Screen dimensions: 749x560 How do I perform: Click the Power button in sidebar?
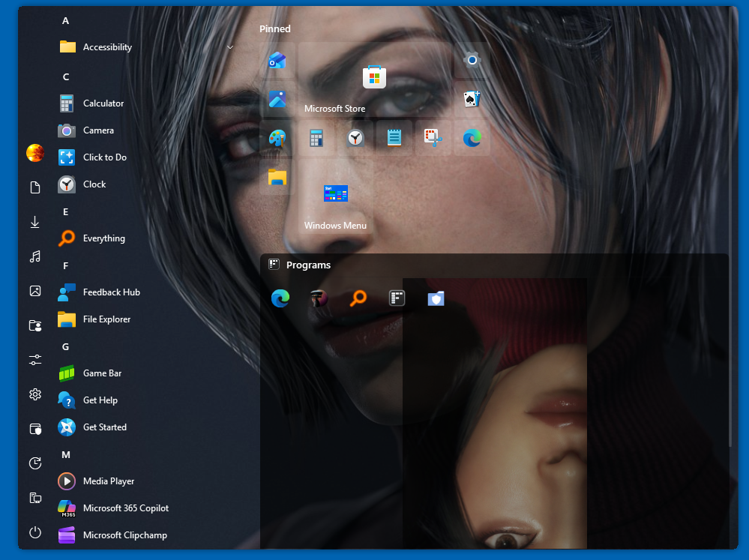(35, 532)
